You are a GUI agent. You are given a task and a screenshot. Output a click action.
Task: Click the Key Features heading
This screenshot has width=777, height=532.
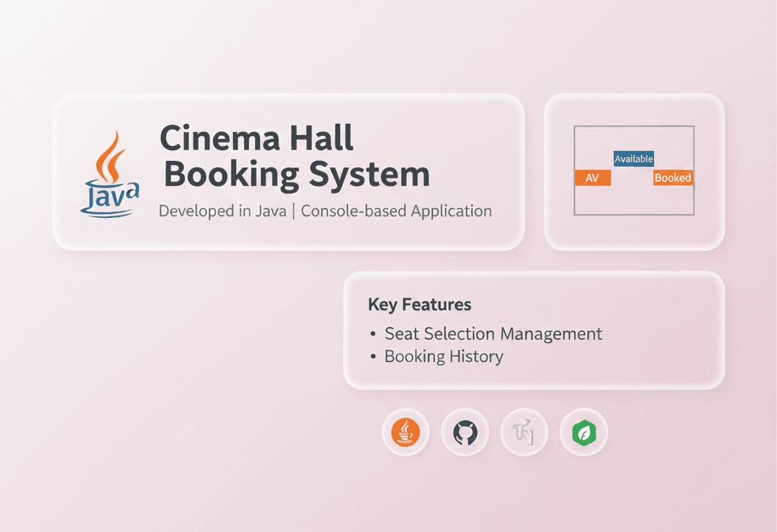point(419,304)
